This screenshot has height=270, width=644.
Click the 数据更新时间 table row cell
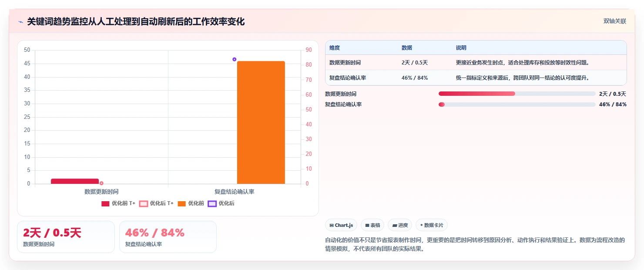345,62
